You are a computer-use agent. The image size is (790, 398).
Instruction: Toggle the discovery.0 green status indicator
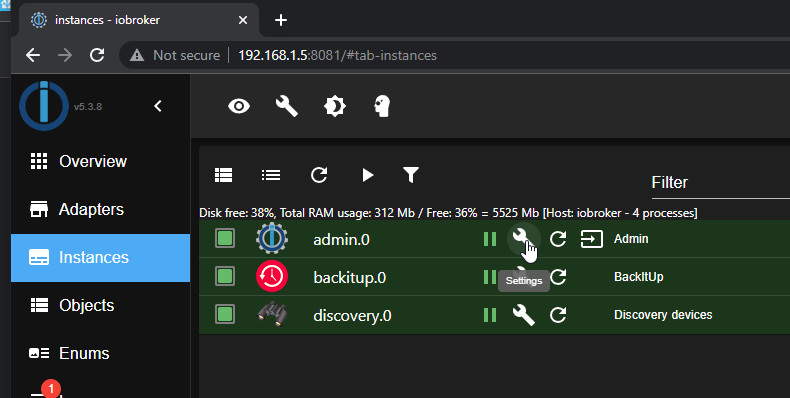click(x=225, y=314)
